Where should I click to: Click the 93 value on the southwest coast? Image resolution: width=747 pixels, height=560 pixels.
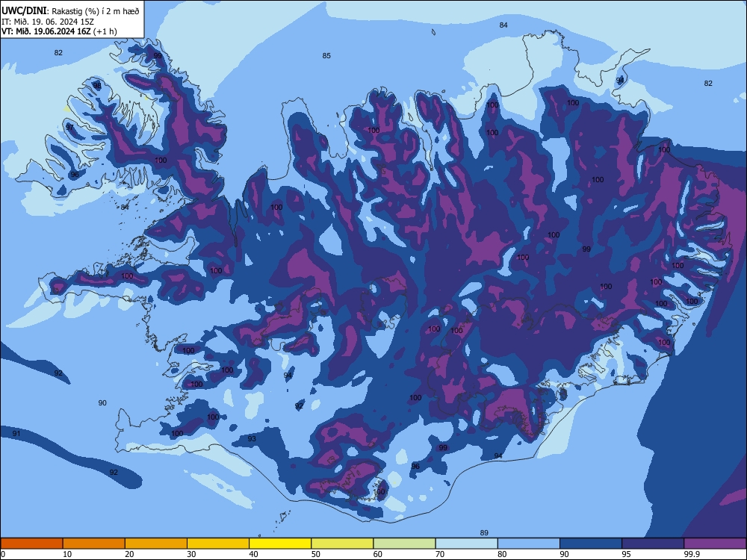coord(252,438)
